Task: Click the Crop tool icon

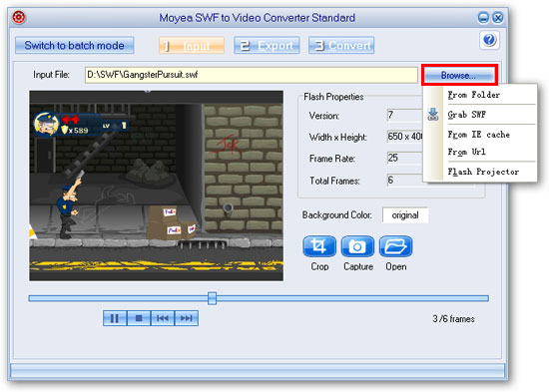Action: (x=319, y=246)
